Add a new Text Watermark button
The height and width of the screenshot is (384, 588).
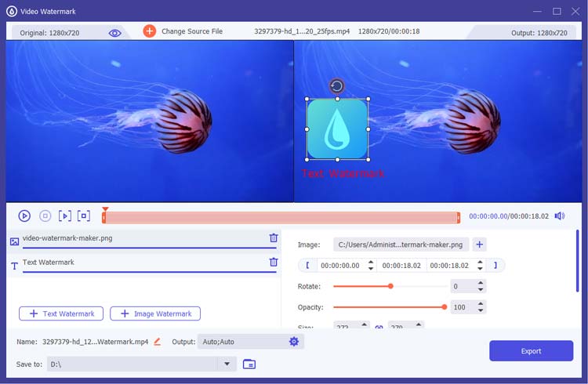coord(61,314)
